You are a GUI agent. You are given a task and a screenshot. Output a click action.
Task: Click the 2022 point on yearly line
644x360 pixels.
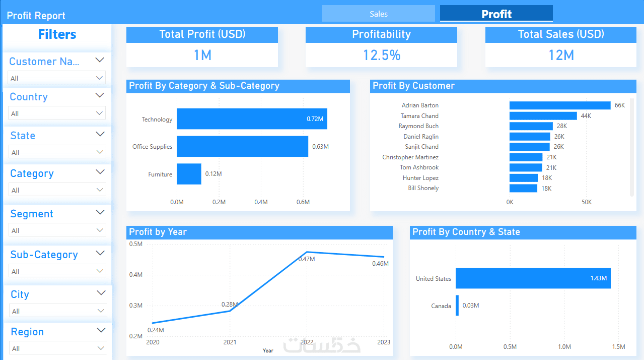(x=307, y=252)
